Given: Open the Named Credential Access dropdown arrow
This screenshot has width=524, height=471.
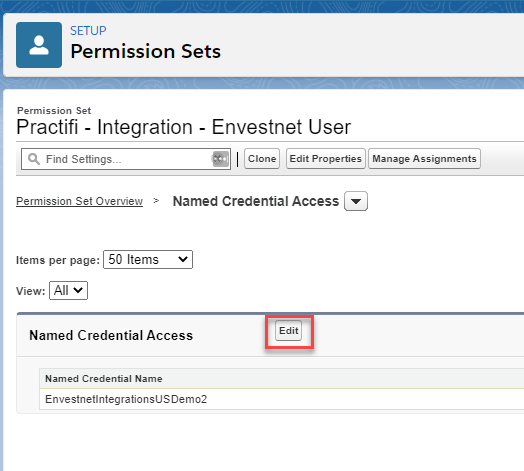Looking at the screenshot, I should (356, 201).
